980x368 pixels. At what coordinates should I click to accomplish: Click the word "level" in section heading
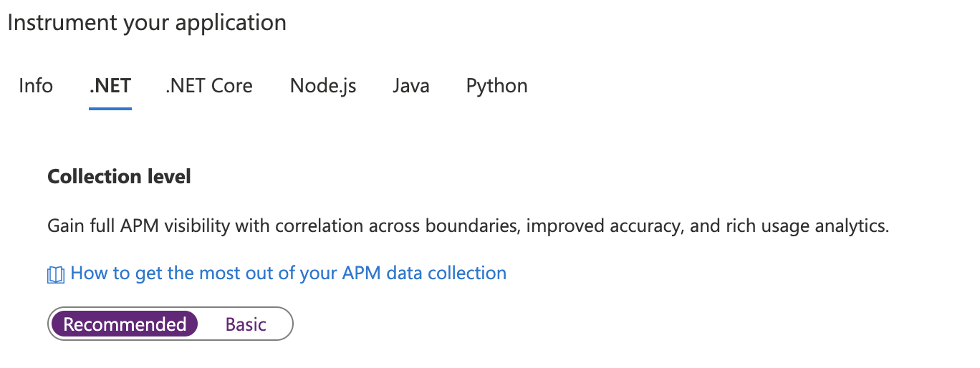(170, 176)
